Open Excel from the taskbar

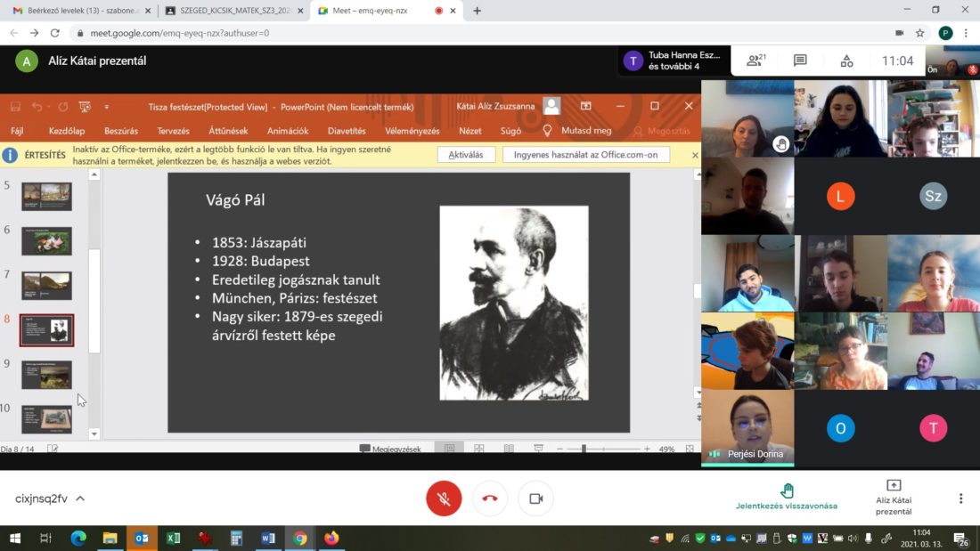coord(173,538)
